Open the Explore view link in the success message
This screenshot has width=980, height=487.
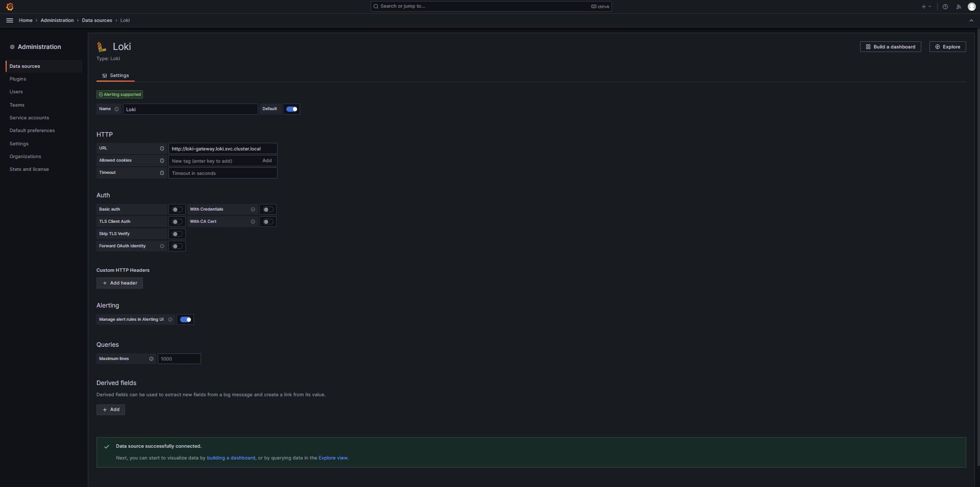[x=332, y=458]
